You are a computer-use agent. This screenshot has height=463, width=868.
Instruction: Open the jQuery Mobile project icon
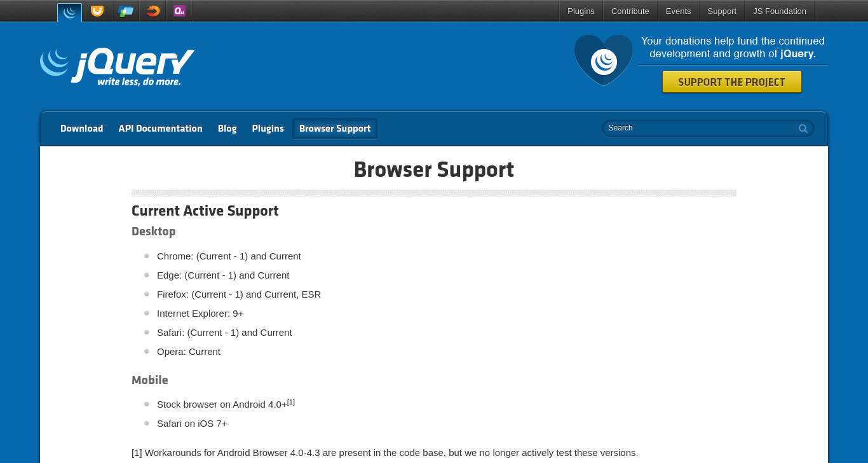pos(126,11)
